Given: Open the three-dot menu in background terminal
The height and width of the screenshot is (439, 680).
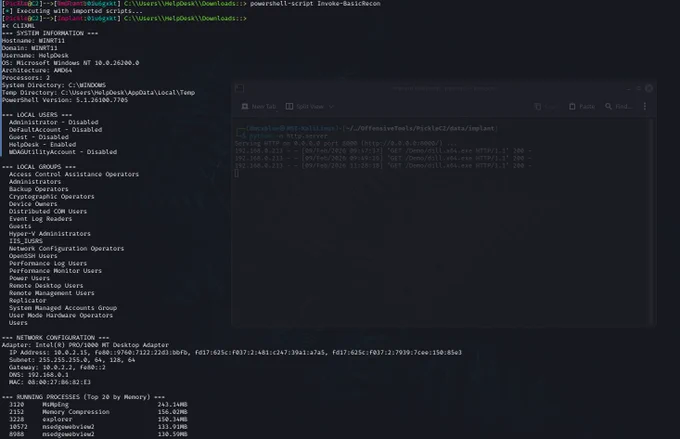Looking at the screenshot, I should tap(645, 106).
